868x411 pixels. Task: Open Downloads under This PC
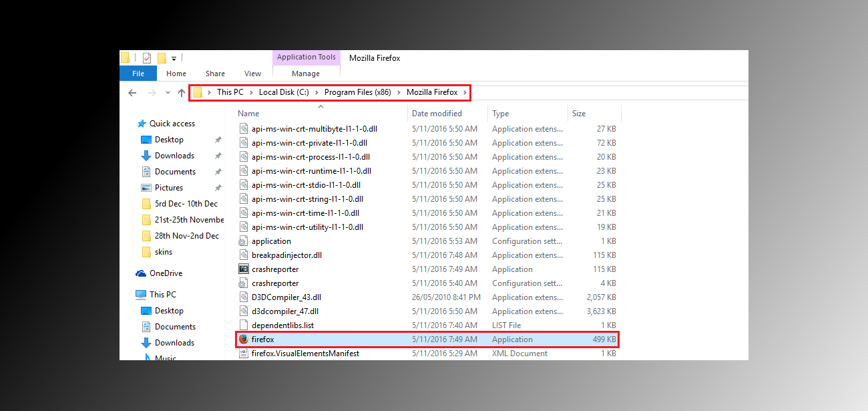pyautogui.click(x=174, y=343)
